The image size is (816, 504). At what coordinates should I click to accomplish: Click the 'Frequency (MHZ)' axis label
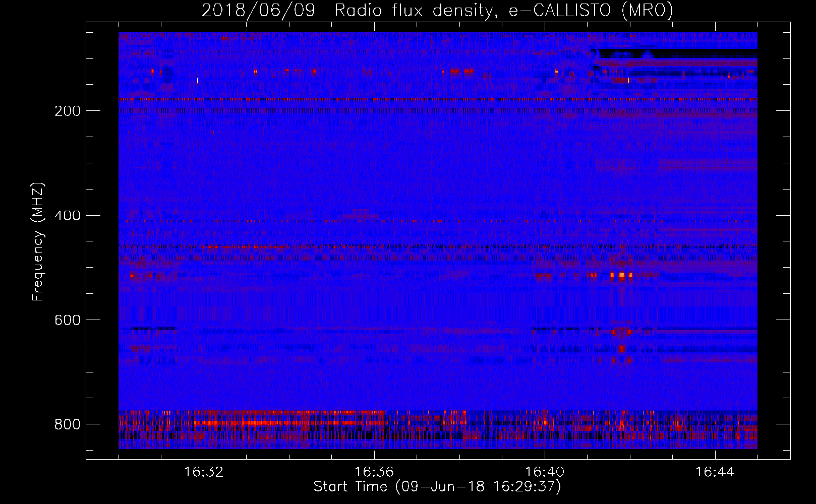[x=38, y=241]
